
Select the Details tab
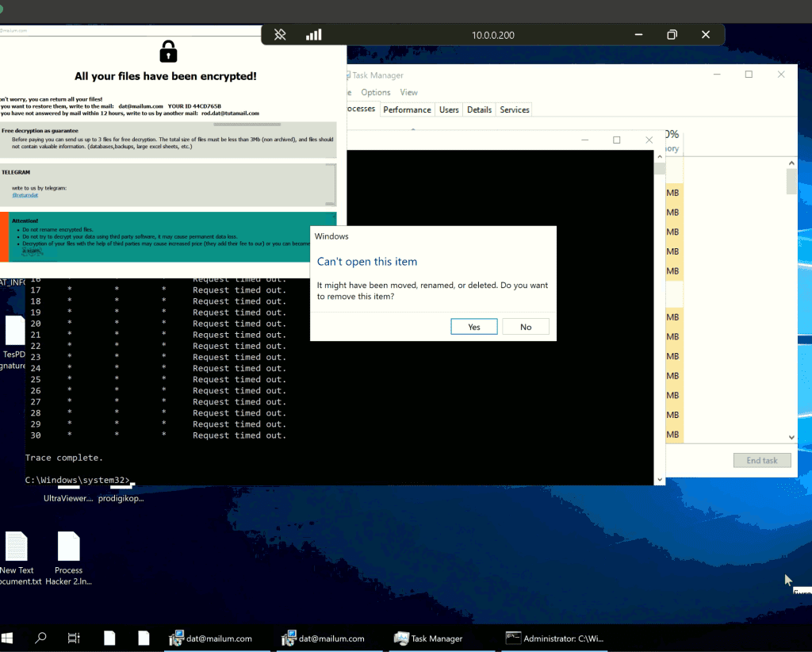[x=479, y=109]
